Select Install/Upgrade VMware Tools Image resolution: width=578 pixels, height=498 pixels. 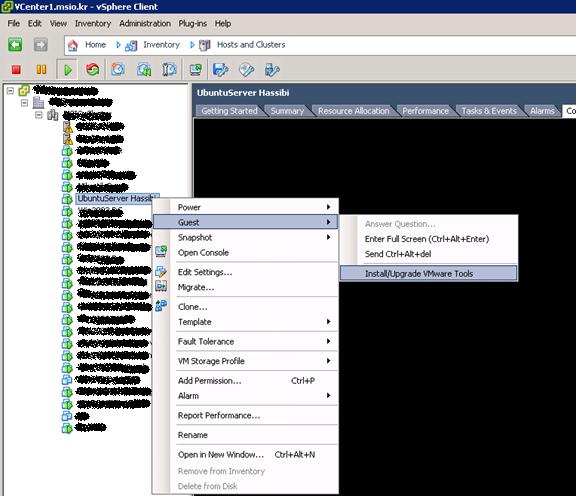pos(428,274)
